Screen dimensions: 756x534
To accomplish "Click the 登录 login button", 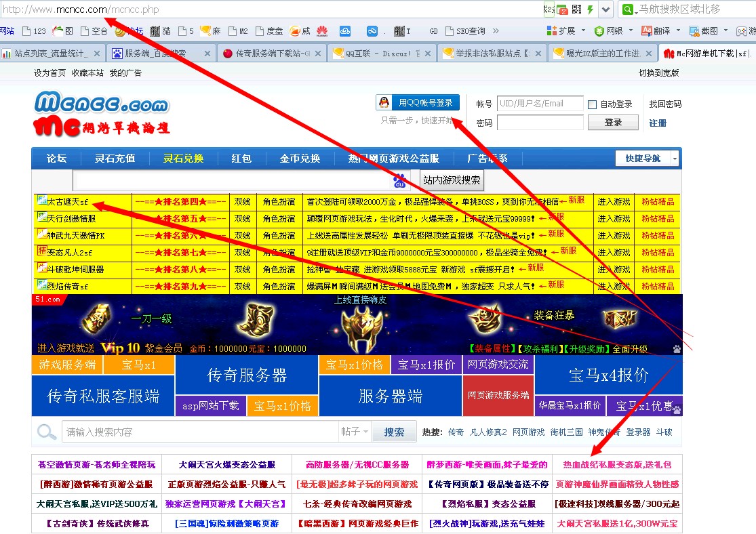I will click(613, 123).
